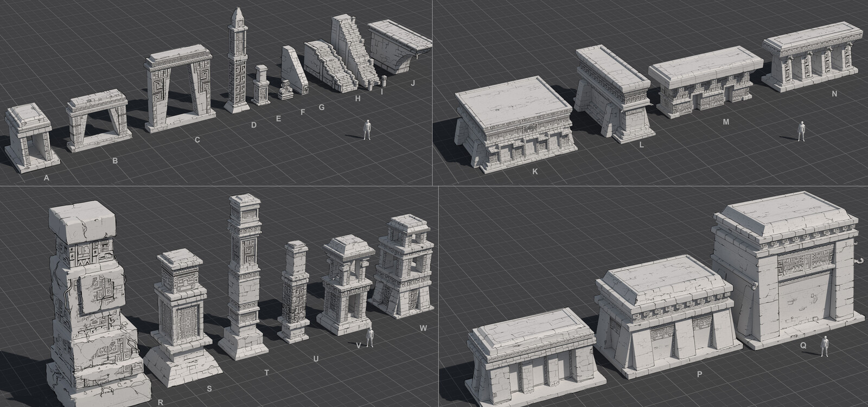Select the taller two-tier tower above label W
This screenshot has width=868, height=407.
[x=403, y=267]
